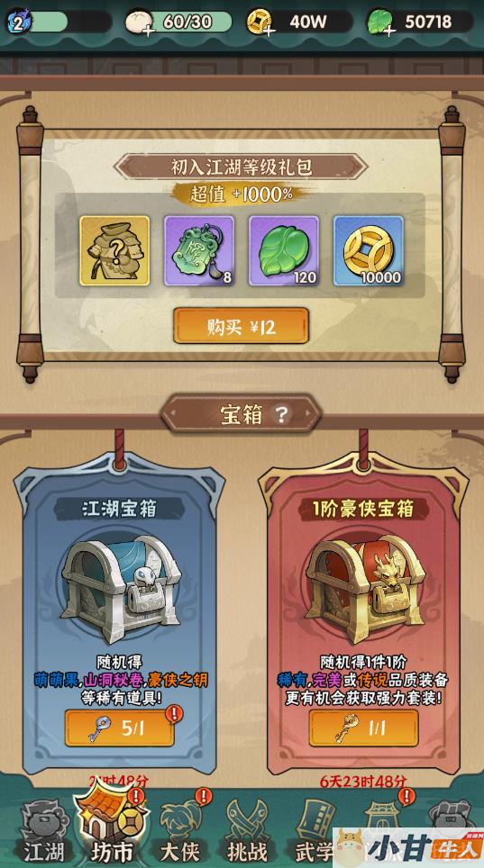Use the silver key 5/1 button
Image resolution: width=484 pixels, height=868 pixels.
(119, 728)
